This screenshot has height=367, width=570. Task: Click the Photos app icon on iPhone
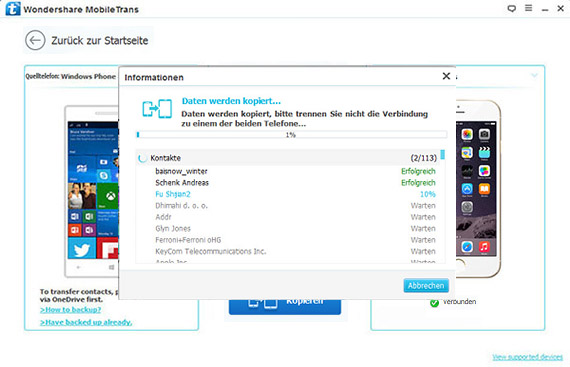tap(467, 134)
